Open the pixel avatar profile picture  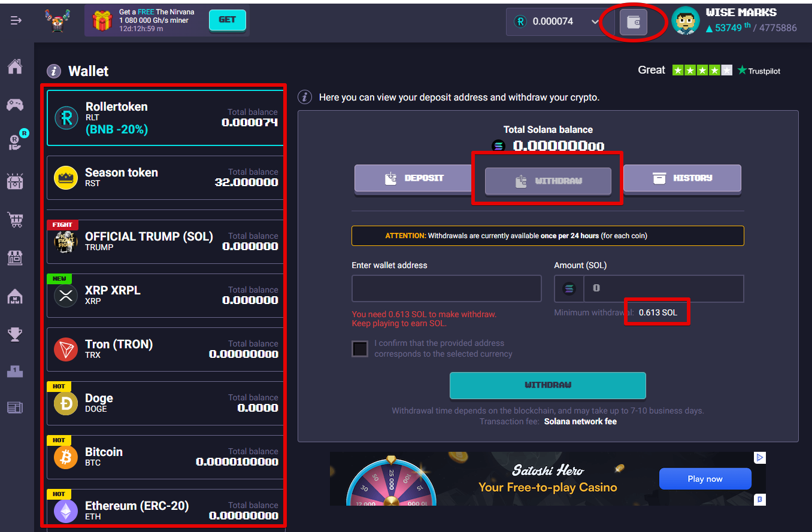(686, 21)
